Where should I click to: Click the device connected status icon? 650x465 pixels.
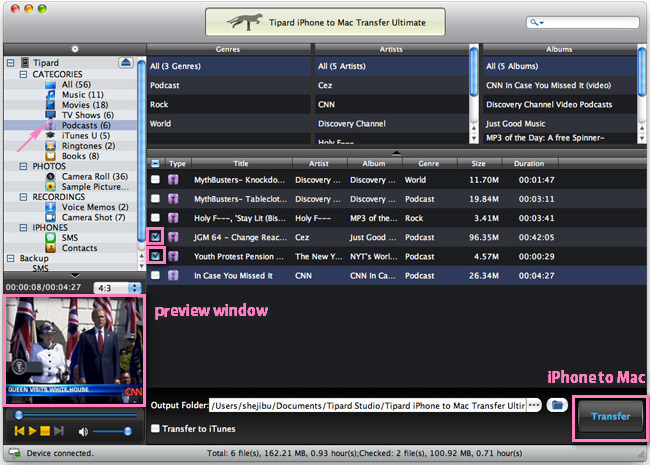15,453
